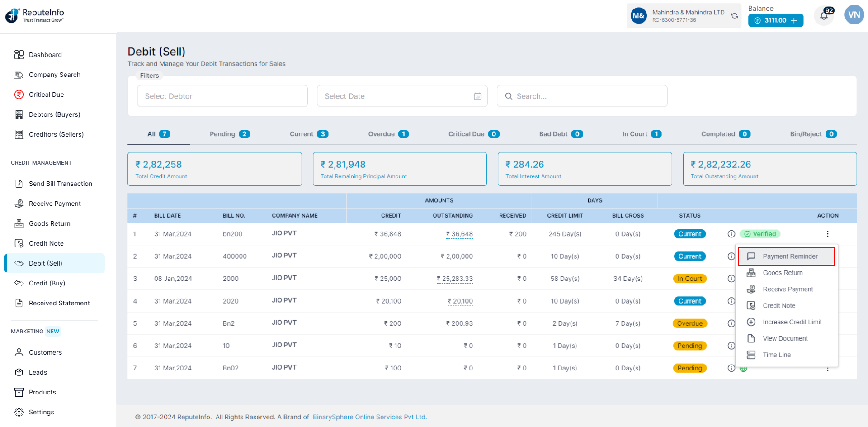Click the info icon for bill bn200 row
Screen dimensions: 868x427
coord(731,234)
